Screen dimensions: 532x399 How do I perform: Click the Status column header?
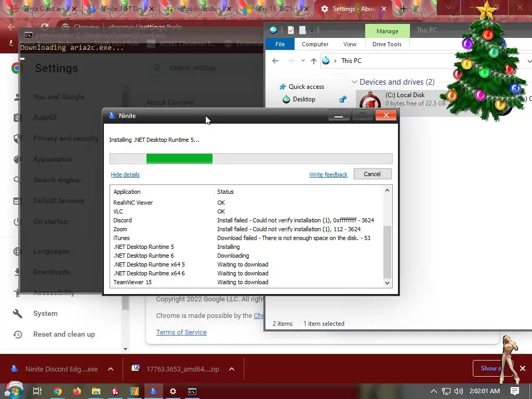(298, 192)
